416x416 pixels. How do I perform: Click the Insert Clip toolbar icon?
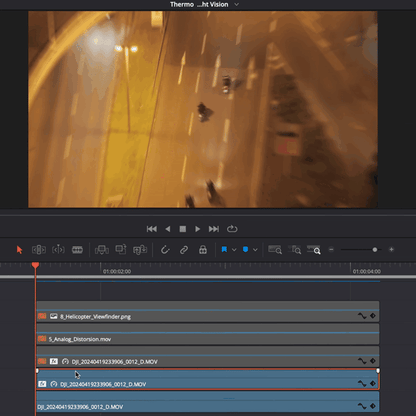pyautogui.click(x=102, y=250)
